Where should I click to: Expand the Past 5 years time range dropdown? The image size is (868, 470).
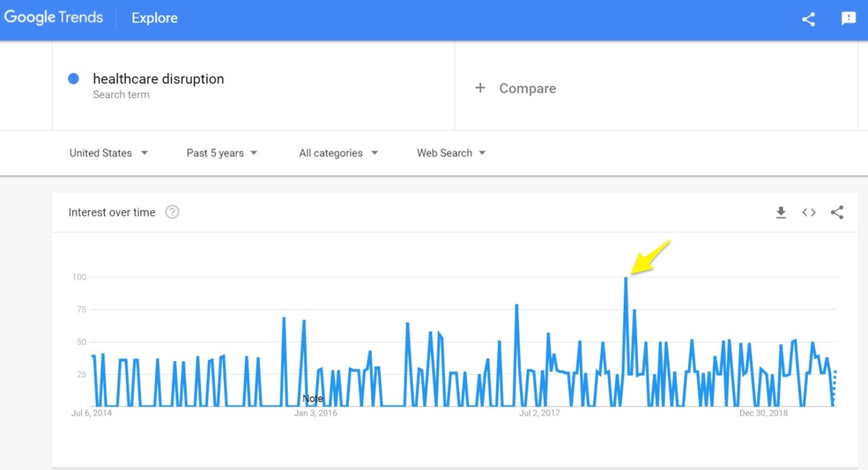pyautogui.click(x=222, y=153)
